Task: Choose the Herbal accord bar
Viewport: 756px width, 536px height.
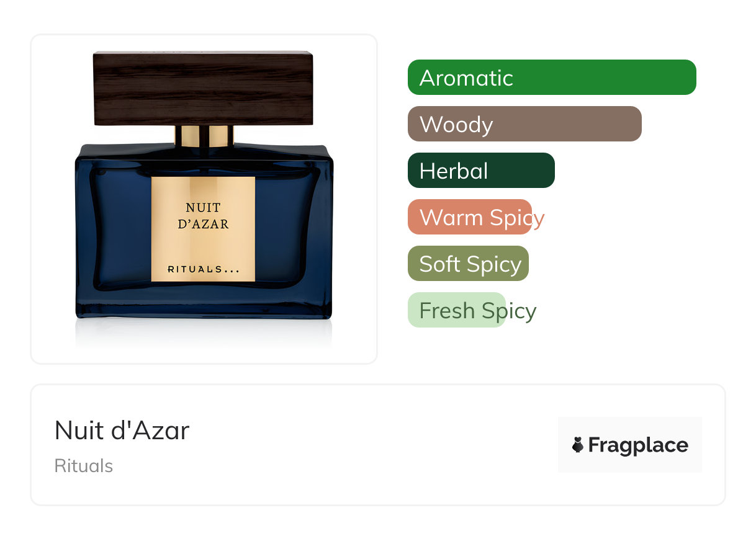Action: [481, 171]
